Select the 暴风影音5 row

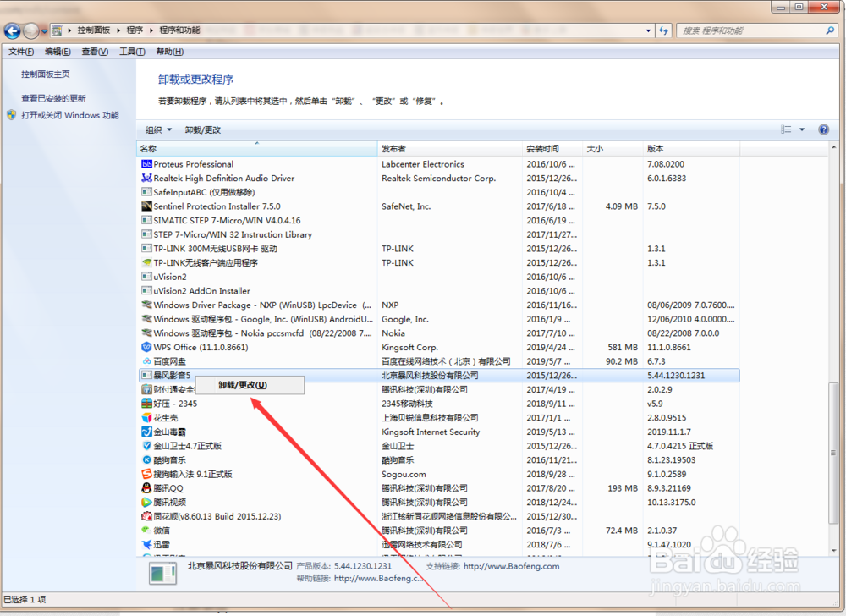438,376
